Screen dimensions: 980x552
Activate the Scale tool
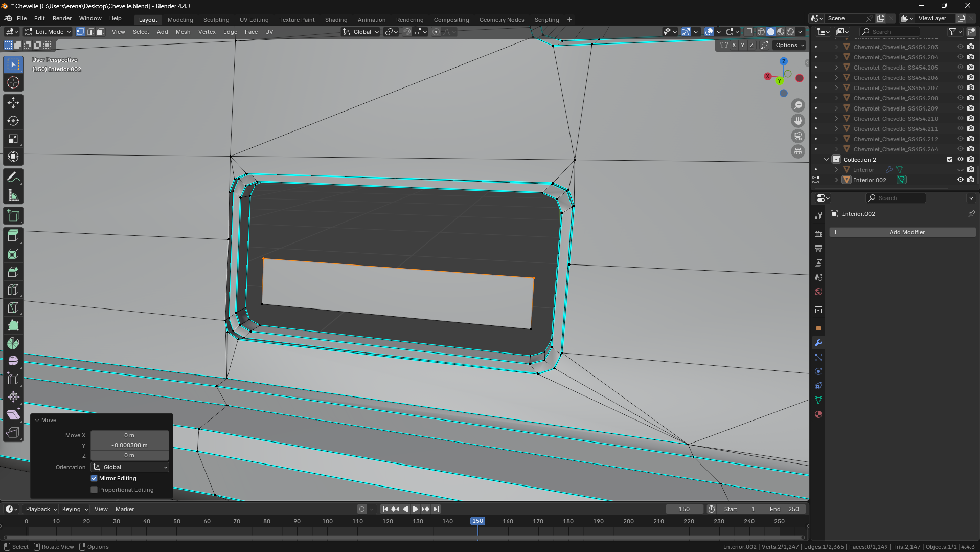(x=13, y=139)
